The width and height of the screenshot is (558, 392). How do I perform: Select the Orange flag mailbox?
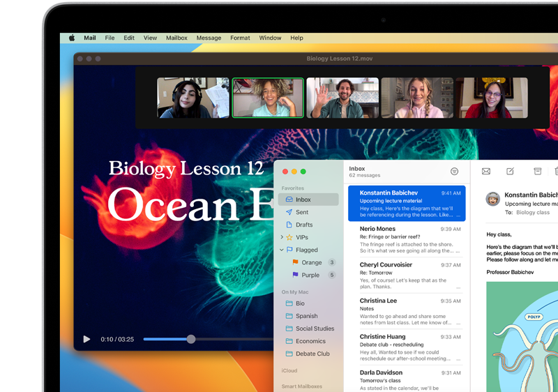tap(308, 262)
